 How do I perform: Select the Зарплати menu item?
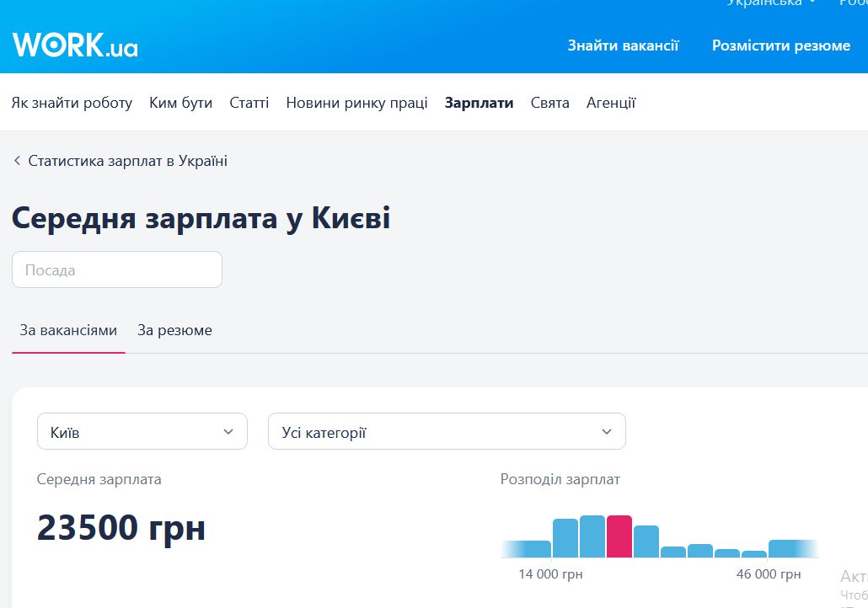pyautogui.click(x=479, y=103)
